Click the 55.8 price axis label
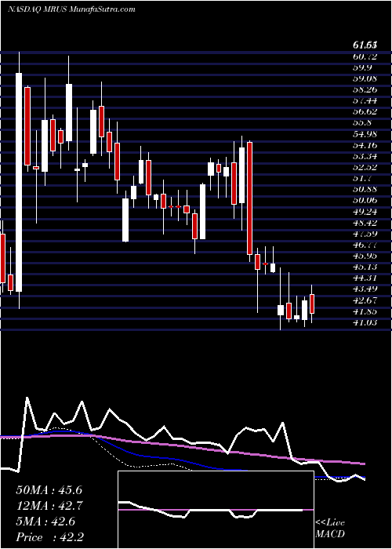The image size is (392, 549). tap(362, 123)
